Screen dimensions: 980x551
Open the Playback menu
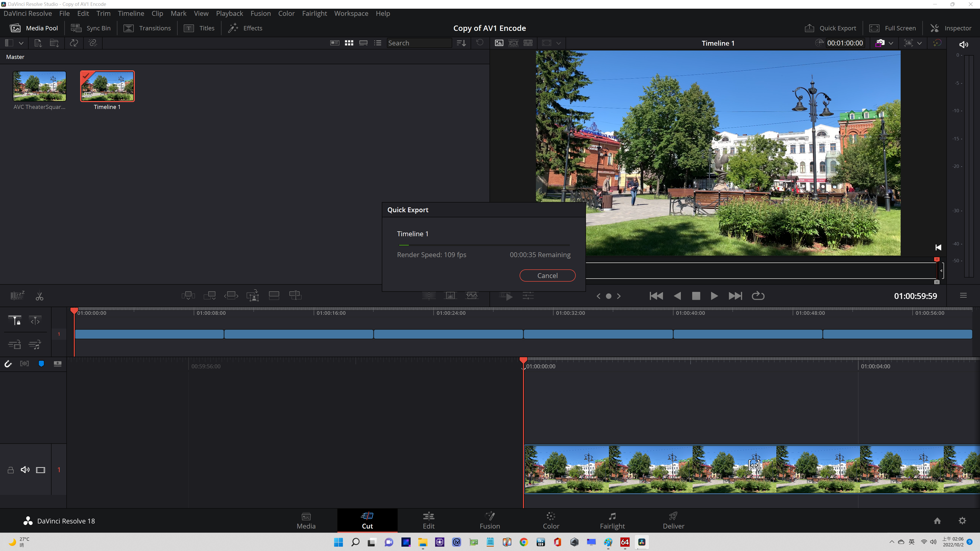tap(229, 13)
